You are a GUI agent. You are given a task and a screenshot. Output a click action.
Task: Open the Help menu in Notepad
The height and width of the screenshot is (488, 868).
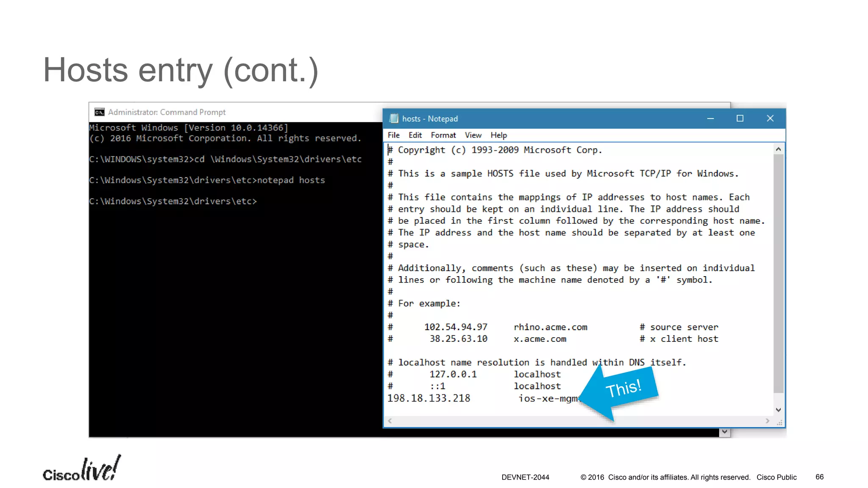[x=498, y=135]
